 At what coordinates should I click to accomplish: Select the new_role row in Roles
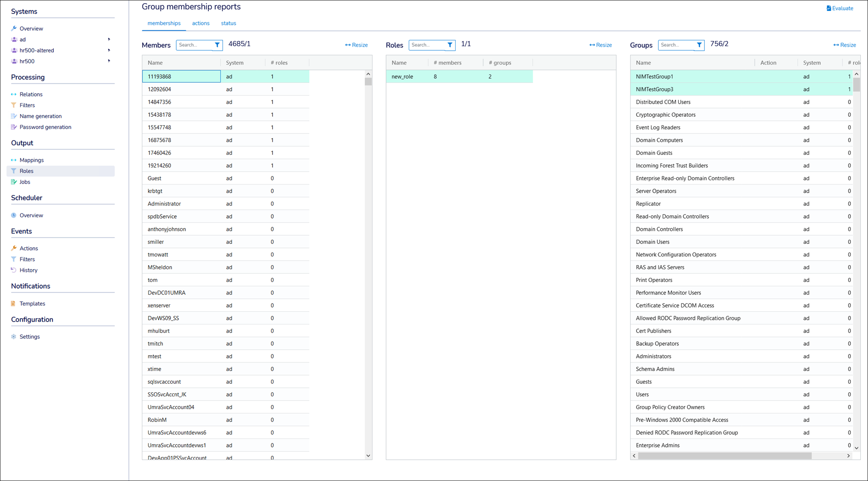[x=402, y=76]
